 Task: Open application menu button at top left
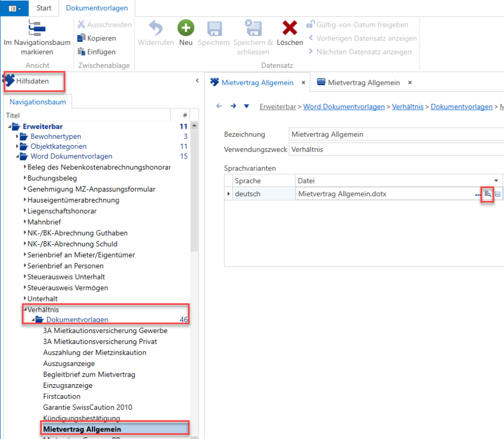[14, 8]
